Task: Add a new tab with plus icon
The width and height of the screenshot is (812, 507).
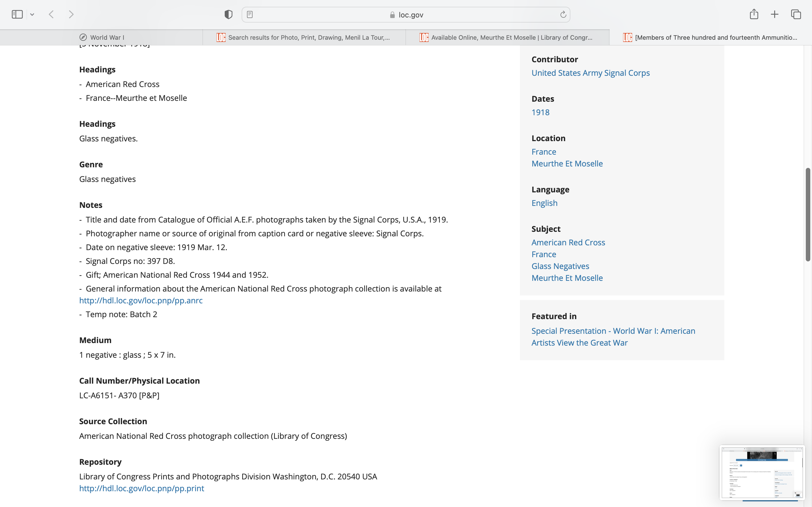Action: click(775, 14)
